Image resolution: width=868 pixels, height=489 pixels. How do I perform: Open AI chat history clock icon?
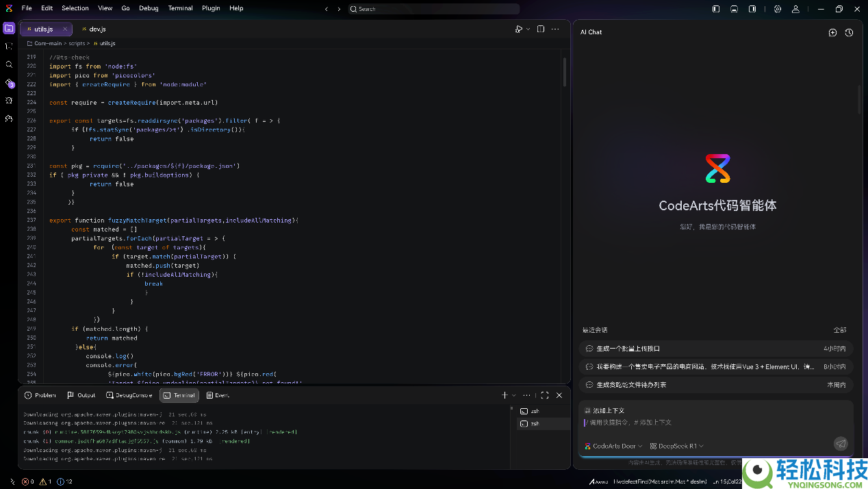click(849, 32)
